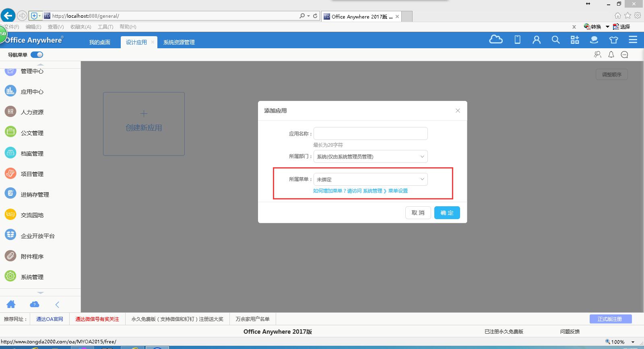Viewport: 644px width, 349px height.
Task: Click the 创建新应用 card
Action: pyautogui.click(x=144, y=124)
